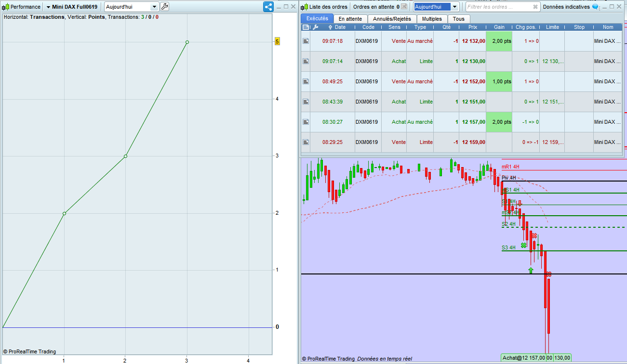Screen dimensions: 627x364
Task: Click the Achat@12 157,00 order label on chart
Action: pos(523,358)
